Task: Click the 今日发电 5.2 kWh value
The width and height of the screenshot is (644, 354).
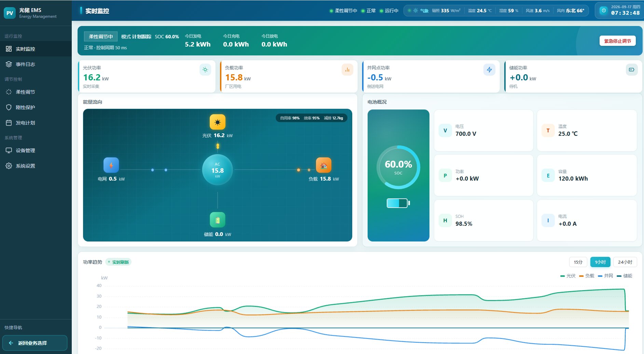Action: pyautogui.click(x=198, y=44)
